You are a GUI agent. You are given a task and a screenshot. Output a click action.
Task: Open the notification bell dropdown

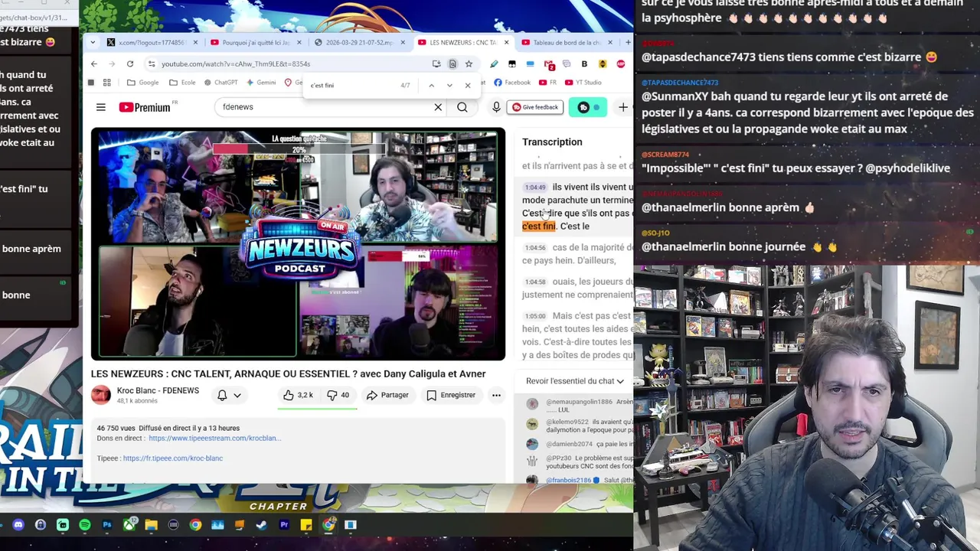point(229,396)
